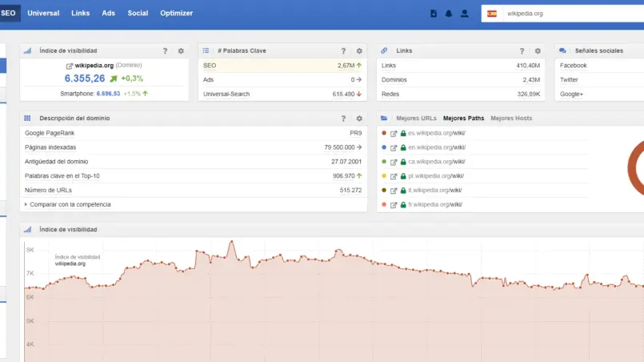The height and width of the screenshot is (362, 644).
Task: Click the bar chart icon of visibility box
Action: [27, 50]
